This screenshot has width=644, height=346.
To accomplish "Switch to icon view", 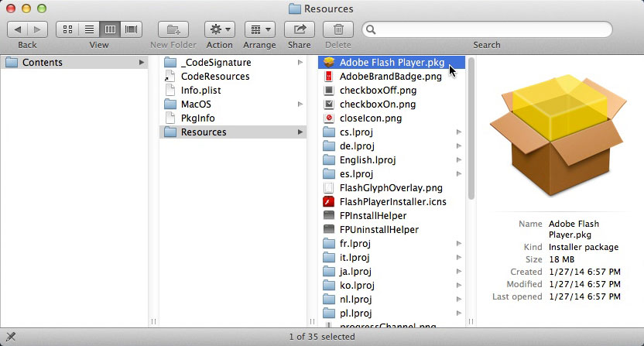I will 67,29.
